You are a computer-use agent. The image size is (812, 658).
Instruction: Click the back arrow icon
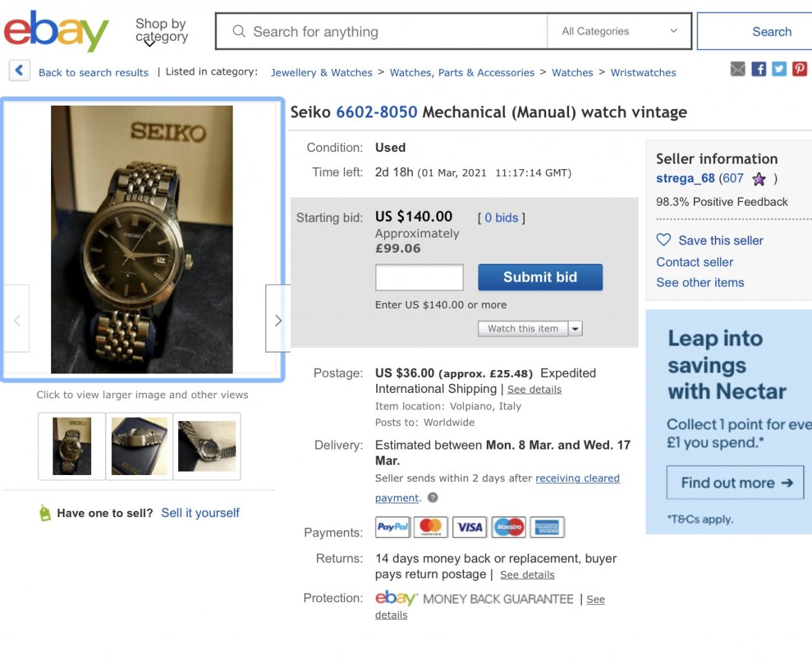[19, 70]
